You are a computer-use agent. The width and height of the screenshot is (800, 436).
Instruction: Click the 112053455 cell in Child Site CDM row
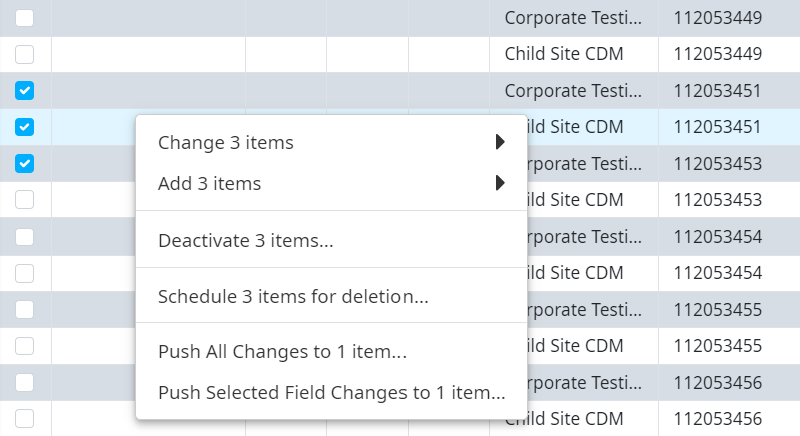pos(718,345)
